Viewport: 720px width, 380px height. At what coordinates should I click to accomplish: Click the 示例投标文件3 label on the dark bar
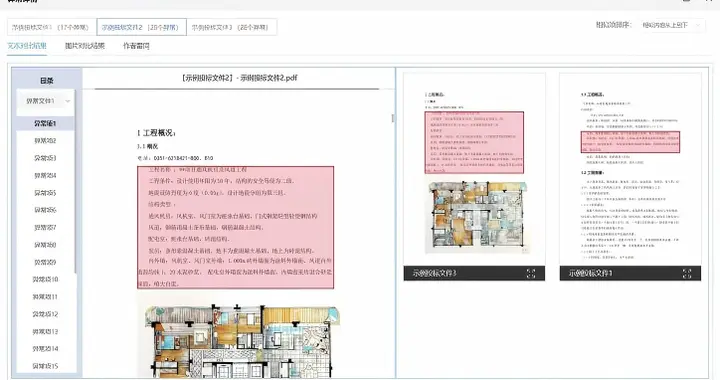tap(434, 274)
